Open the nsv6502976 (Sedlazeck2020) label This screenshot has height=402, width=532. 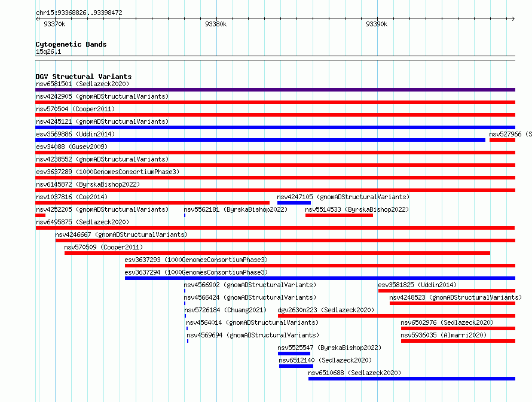447,322
